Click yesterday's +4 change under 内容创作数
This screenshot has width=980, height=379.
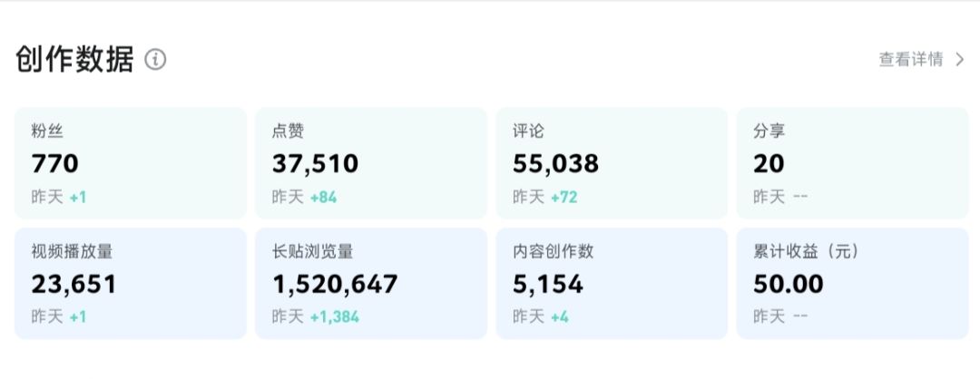coord(559,317)
